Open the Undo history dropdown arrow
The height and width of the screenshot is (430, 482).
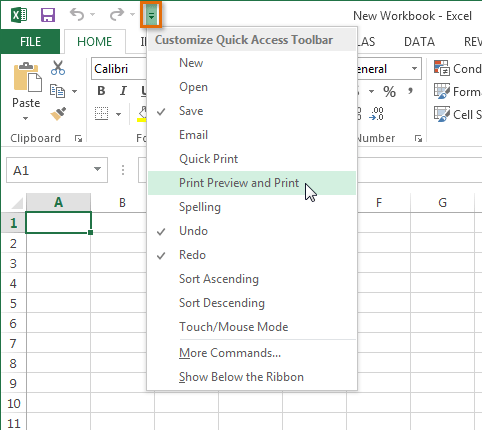[x=93, y=15]
